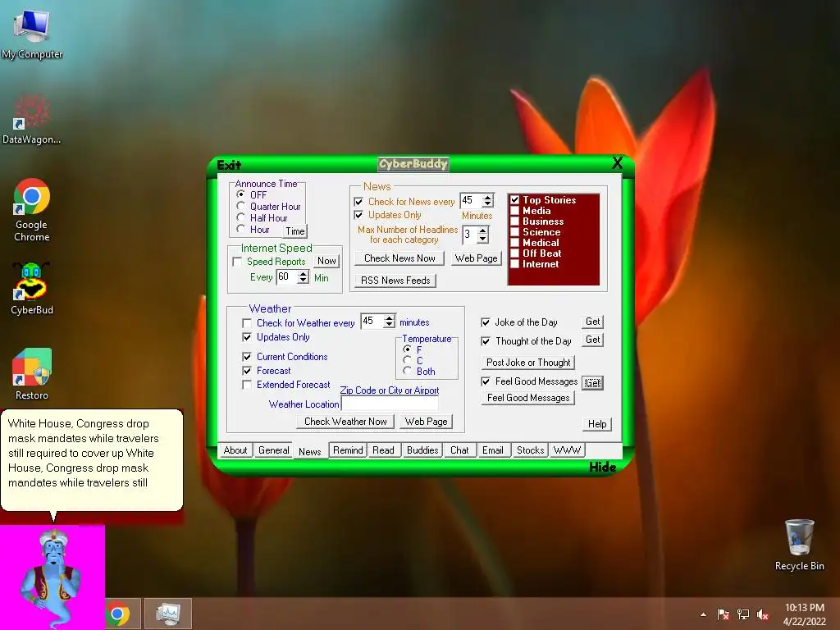840x630 pixels.
Task: Enable the Business news category
Action: [x=515, y=221]
